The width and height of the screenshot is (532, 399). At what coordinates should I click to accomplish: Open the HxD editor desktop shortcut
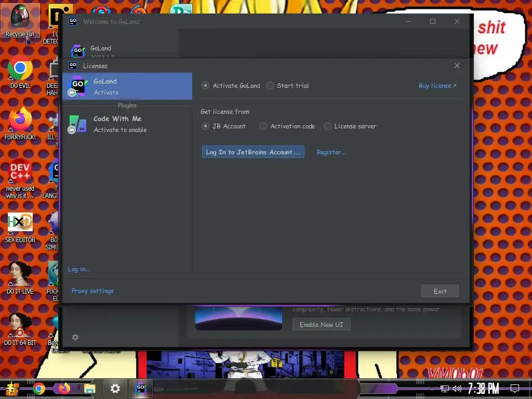pyautogui.click(x=20, y=228)
